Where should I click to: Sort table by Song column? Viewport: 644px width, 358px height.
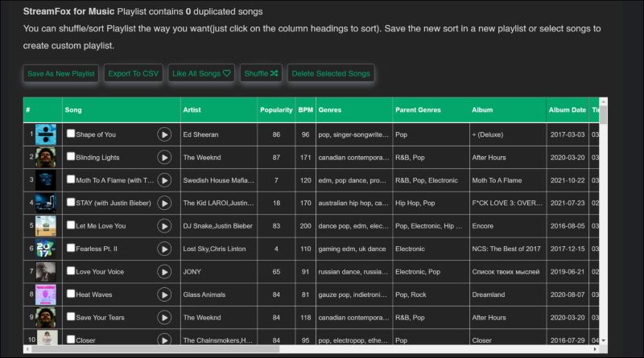[122, 110]
